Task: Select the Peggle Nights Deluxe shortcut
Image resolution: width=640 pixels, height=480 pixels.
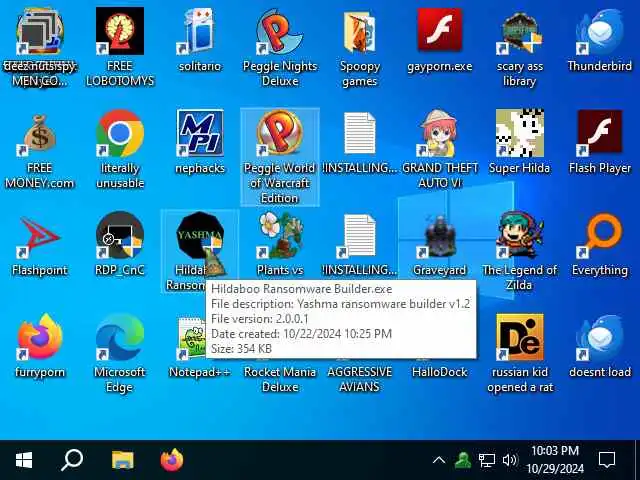Action: click(280, 31)
